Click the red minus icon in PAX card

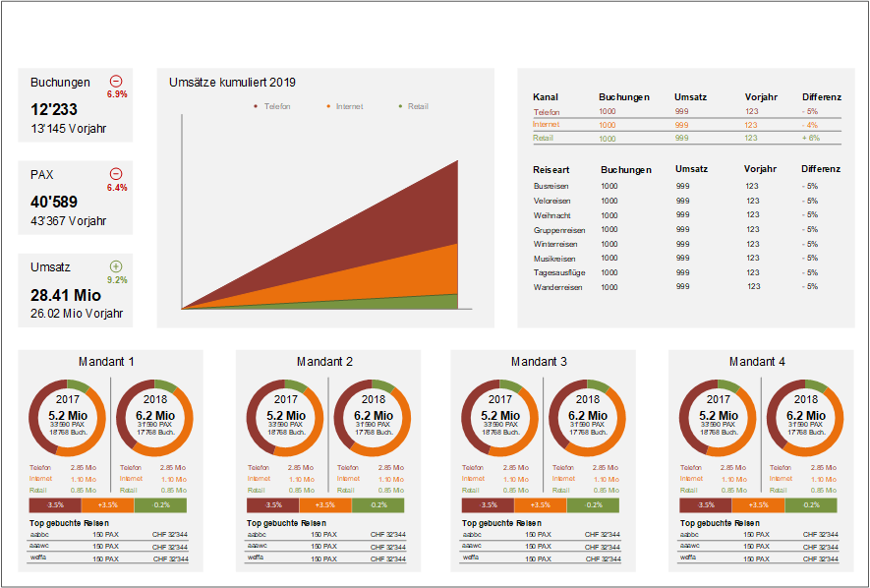(x=116, y=174)
